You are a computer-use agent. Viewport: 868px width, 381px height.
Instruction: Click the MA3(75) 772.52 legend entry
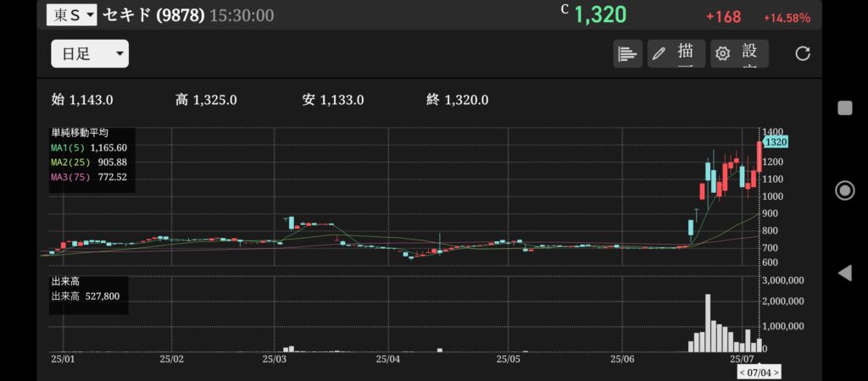pyautogui.click(x=89, y=178)
